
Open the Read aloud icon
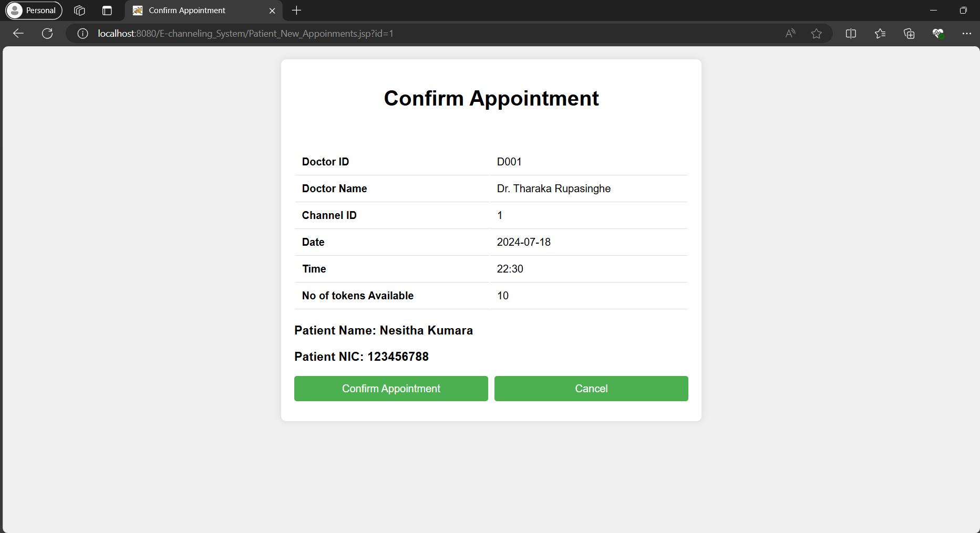pyautogui.click(x=790, y=34)
